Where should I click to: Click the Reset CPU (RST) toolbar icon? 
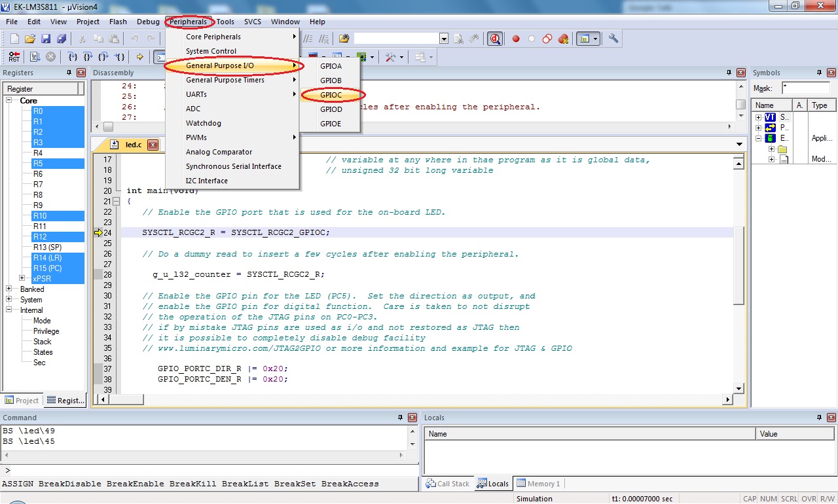[x=14, y=57]
